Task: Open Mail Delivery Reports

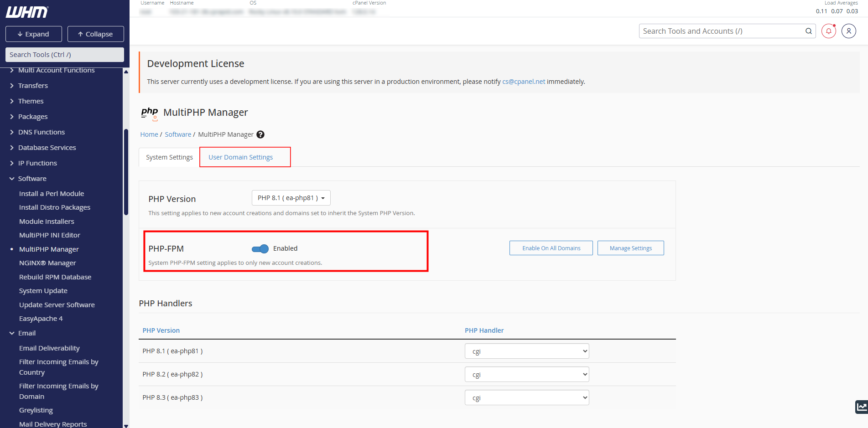Action: pyautogui.click(x=53, y=424)
